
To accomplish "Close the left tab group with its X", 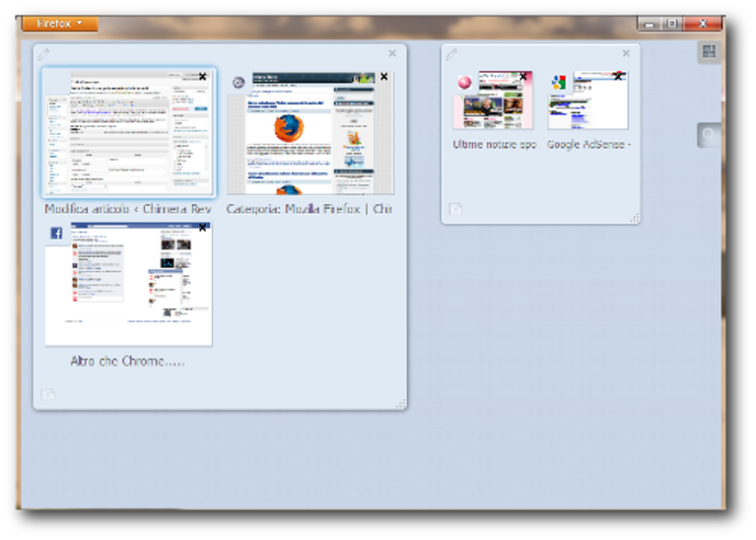I will click(x=392, y=53).
